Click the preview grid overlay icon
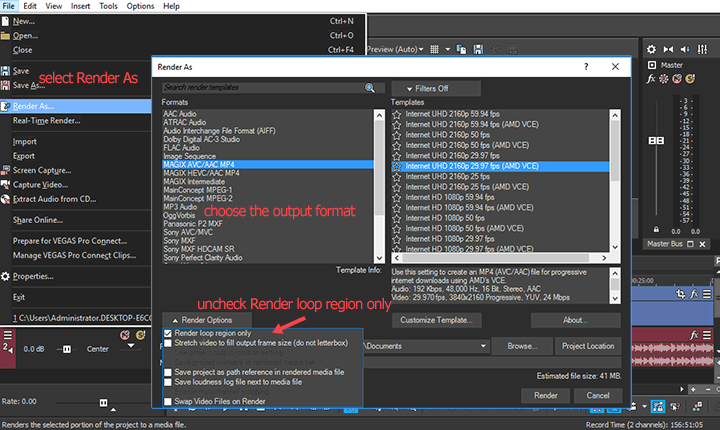Viewport: 720px width, 430px height. (x=434, y=49)
